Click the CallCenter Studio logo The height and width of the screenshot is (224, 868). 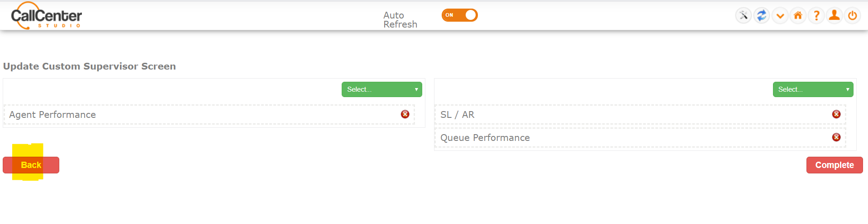[46, 16]
